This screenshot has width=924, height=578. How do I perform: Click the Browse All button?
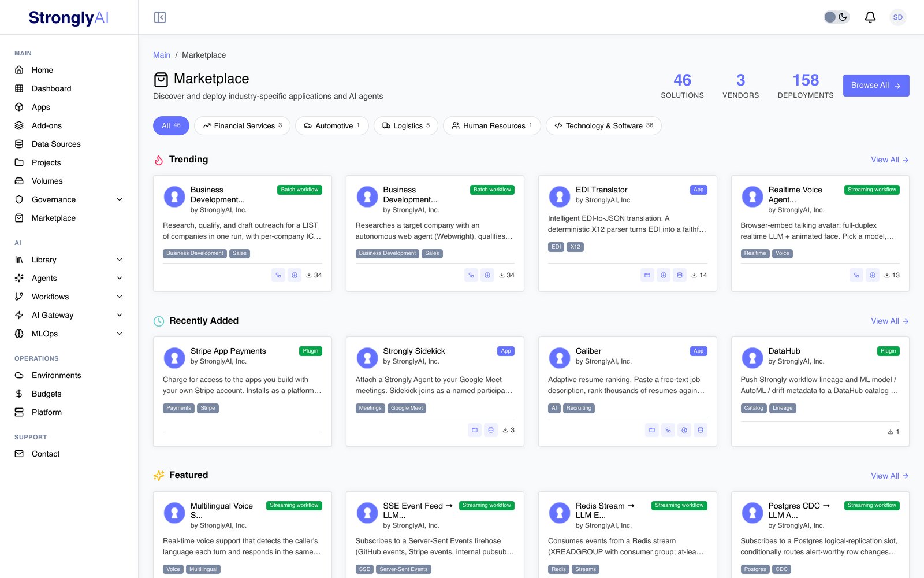[x=876, y=86]
